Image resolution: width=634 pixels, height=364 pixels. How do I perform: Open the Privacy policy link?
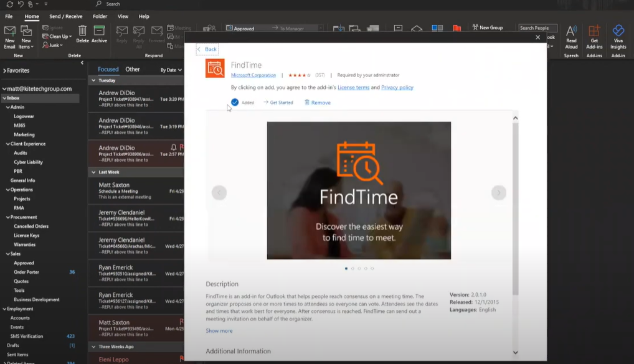coord(397,87)
